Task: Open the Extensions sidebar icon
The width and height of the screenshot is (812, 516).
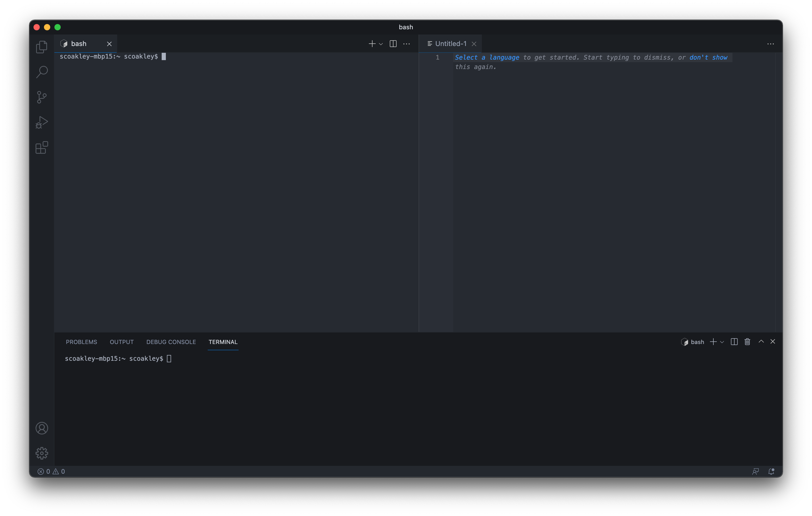Action: (42, 147)
